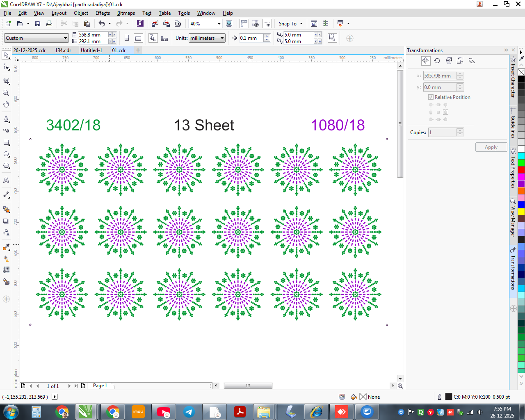Image resolution: width=525 pixels, height=420 pixels.
Task: Open the Custom page size dropdown
Action: tap(65, 38)
